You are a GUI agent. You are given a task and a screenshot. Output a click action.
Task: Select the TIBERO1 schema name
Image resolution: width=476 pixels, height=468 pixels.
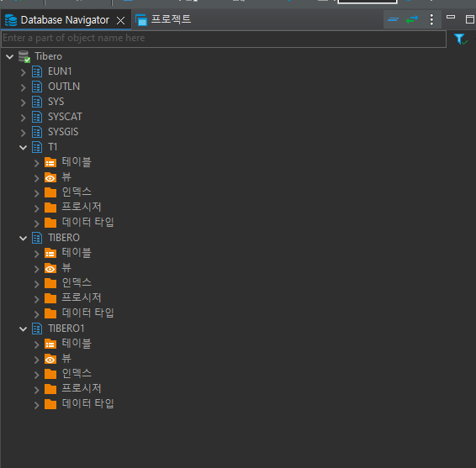pyautogui.click(x=66, y=329)
